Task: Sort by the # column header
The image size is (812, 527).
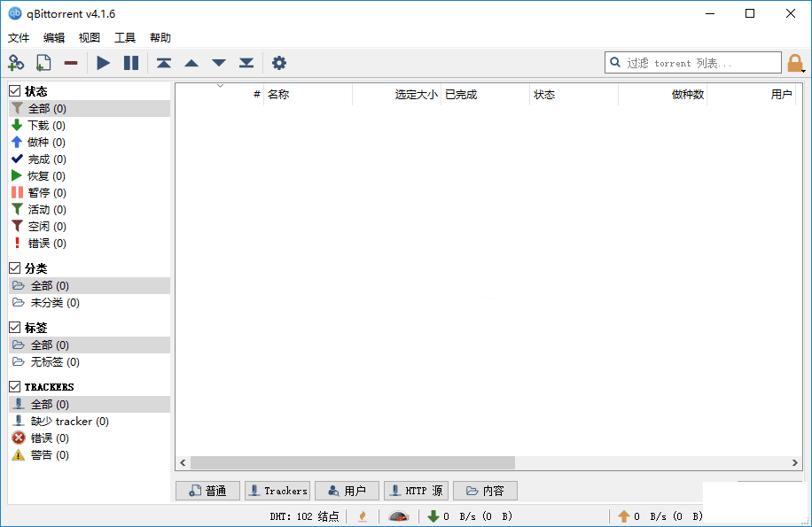Action: [220, 95]
